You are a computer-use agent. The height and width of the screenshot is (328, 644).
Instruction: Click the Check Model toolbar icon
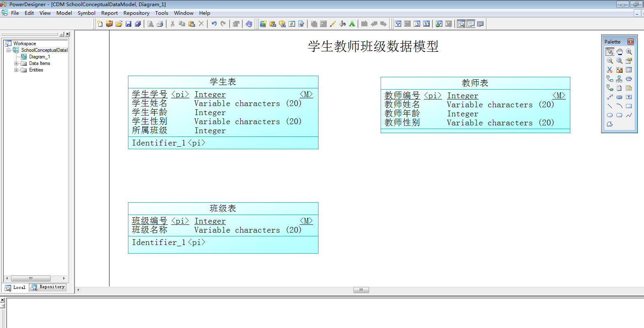(301, 24)
